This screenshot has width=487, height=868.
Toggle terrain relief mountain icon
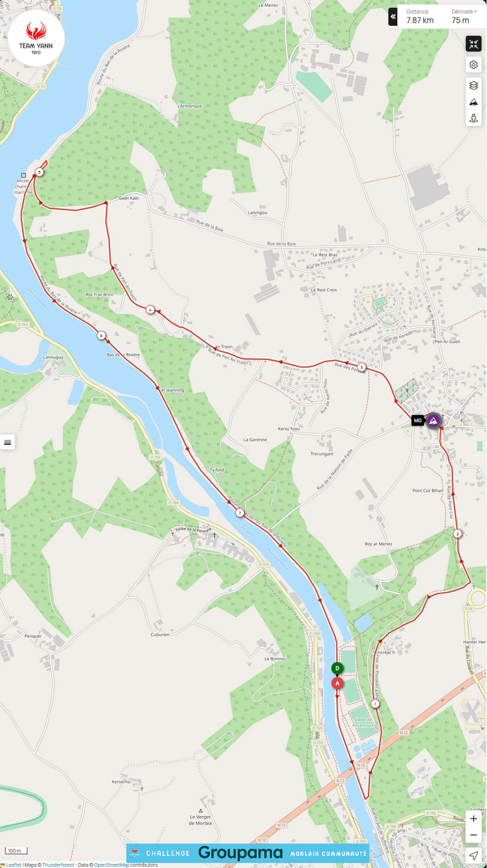coord(474,102)
